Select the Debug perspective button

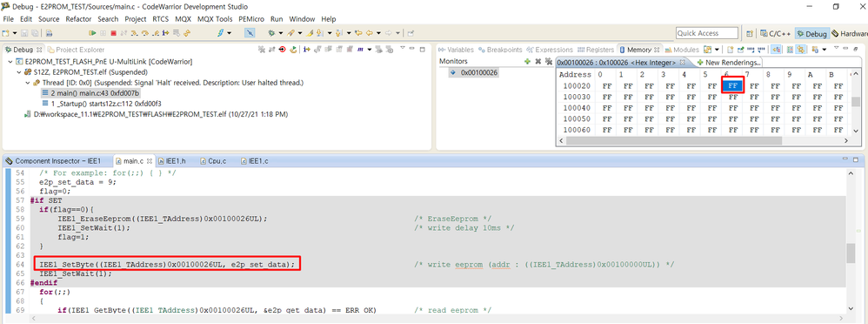point(811,34)
